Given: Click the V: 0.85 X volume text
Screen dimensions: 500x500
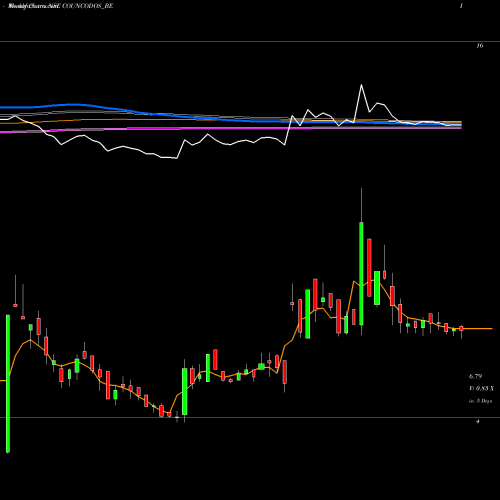Looking at the screenshot, I should tap(481, 389).
